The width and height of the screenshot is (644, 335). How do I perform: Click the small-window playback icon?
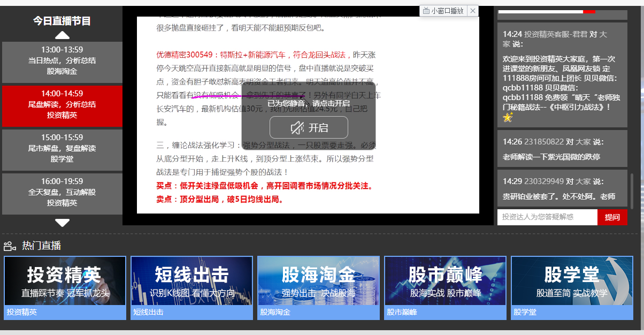pyautogui.click(x=426, y=11)
